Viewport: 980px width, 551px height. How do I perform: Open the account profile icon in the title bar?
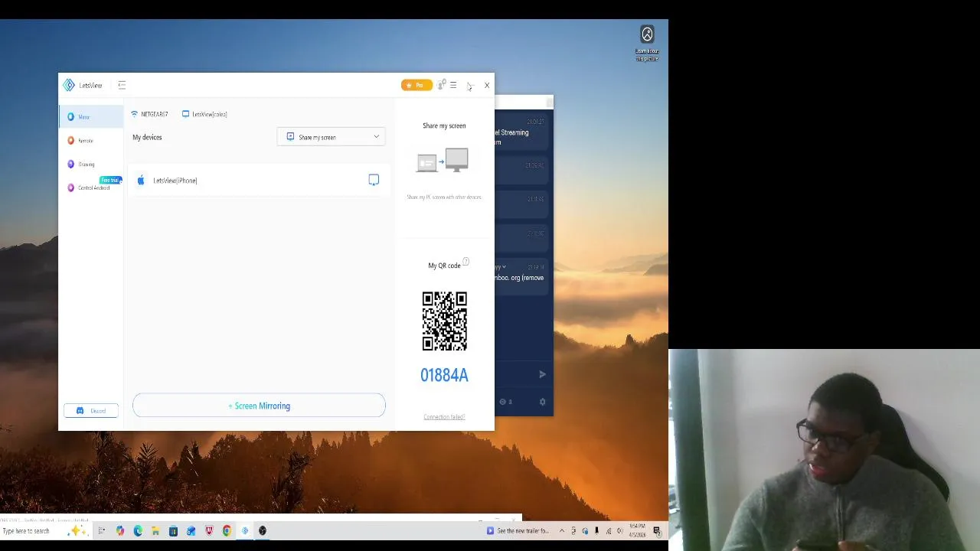point(441,85)
